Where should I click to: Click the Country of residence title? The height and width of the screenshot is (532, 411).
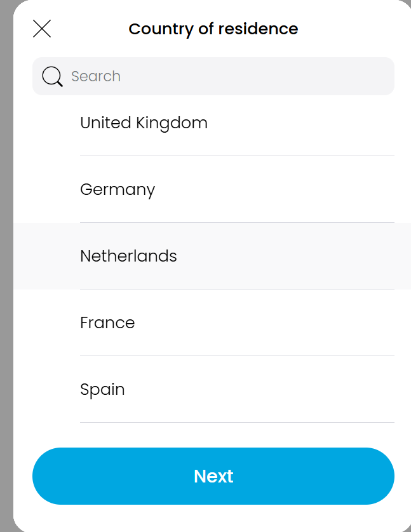(x=213, y=29)
